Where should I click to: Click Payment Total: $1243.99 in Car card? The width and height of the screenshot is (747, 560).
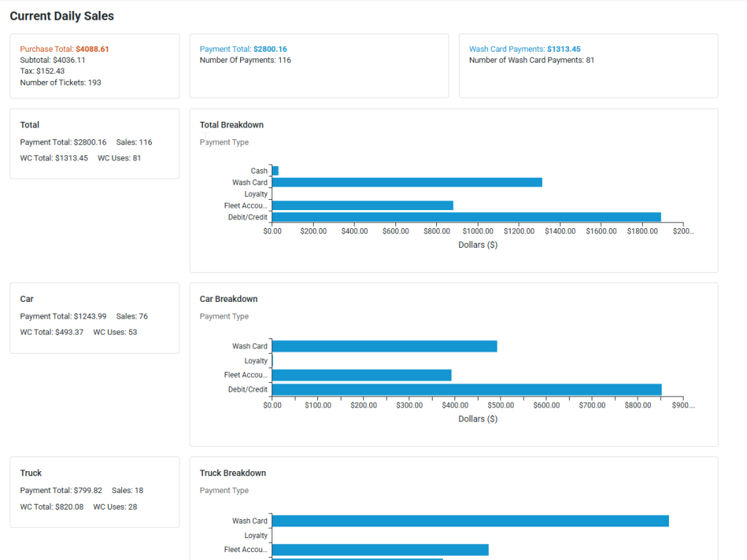[x=63, y=316]
